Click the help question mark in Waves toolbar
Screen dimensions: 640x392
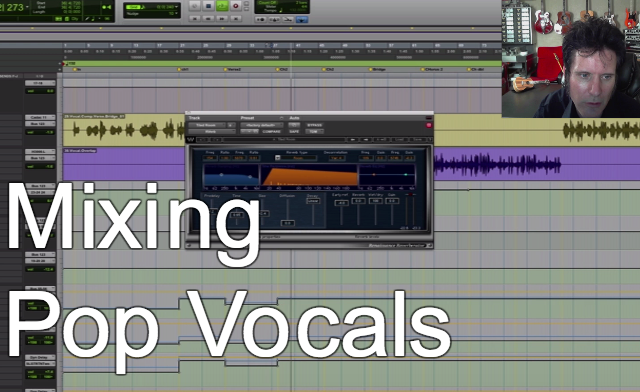point(430,140)
